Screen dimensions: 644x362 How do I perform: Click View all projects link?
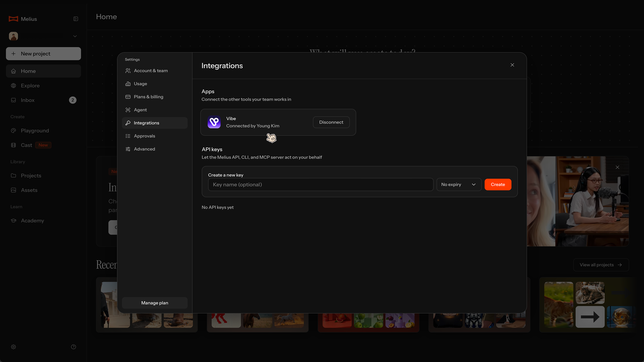601,265
